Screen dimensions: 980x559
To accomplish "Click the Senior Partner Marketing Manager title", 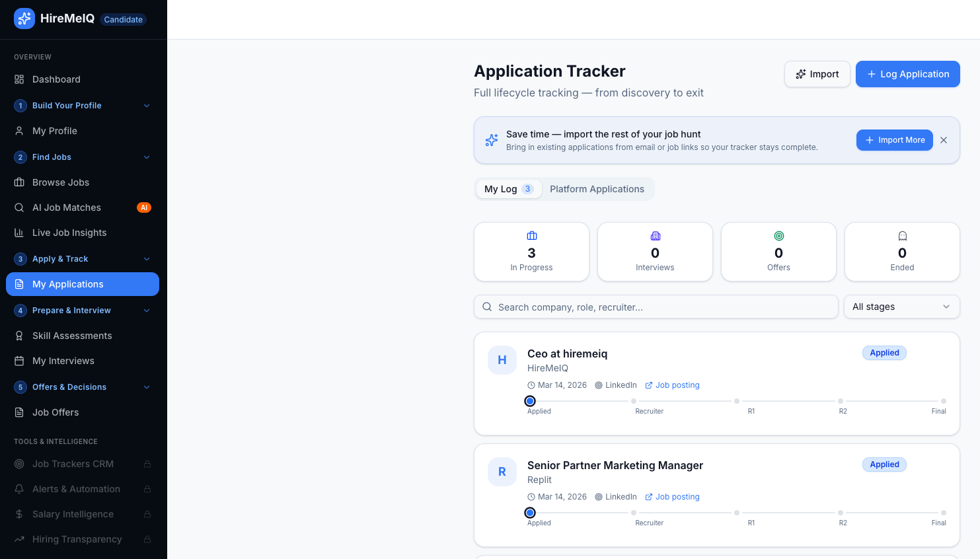I will pos(615,465).
